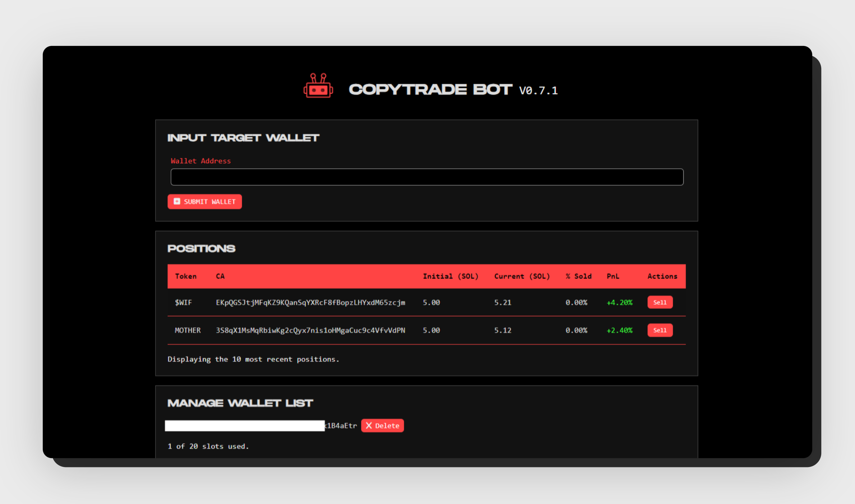Click the X icon on Delete button
Image resolution: width=855 pixels, height=504 pixels.
coord(369,425)
